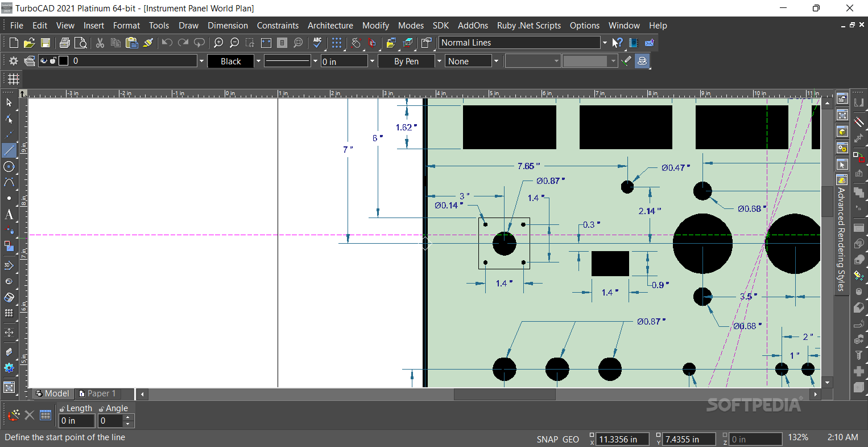Open the Dimension menu

coord(228,26)
